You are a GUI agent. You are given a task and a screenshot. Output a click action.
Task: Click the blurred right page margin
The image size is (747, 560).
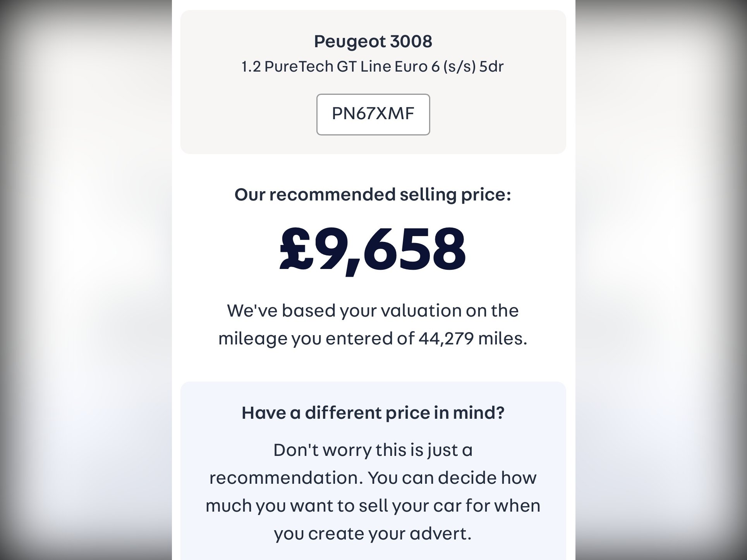click(661, 280)
